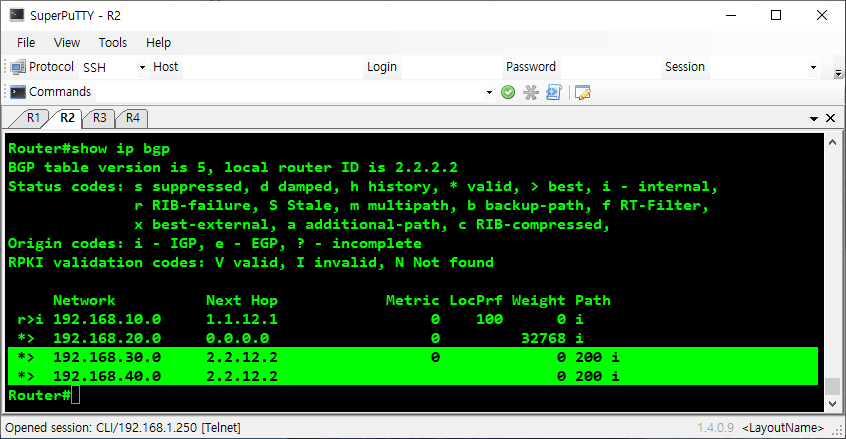Click the SuperPuTTY title bar app icon
Screen dimensions: 846x439
17,15
